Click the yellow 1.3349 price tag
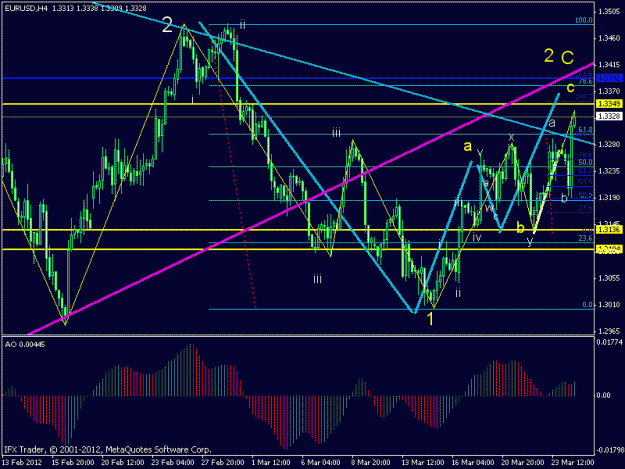The height and width of the screenshot is (469, 625). tap(609, 104)
